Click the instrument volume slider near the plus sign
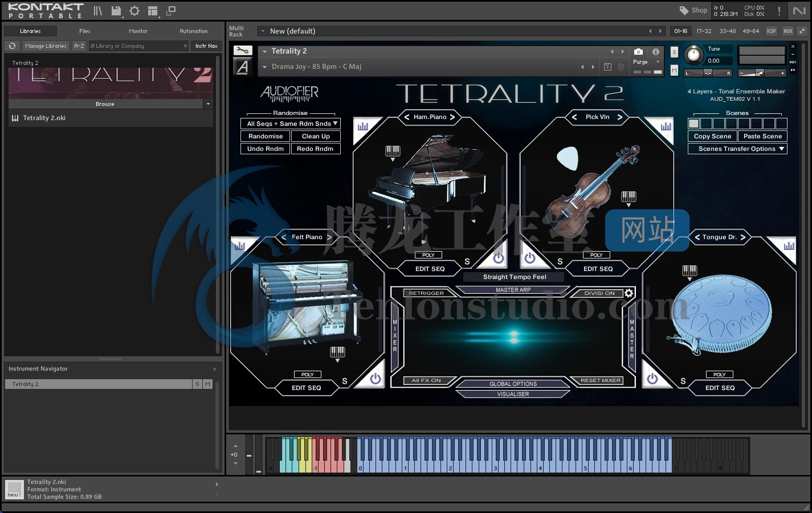 762,73
